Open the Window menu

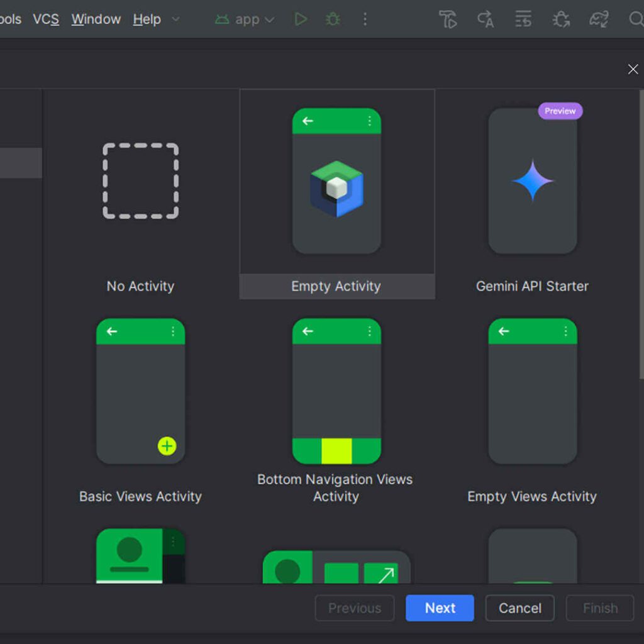pos(96,19)
